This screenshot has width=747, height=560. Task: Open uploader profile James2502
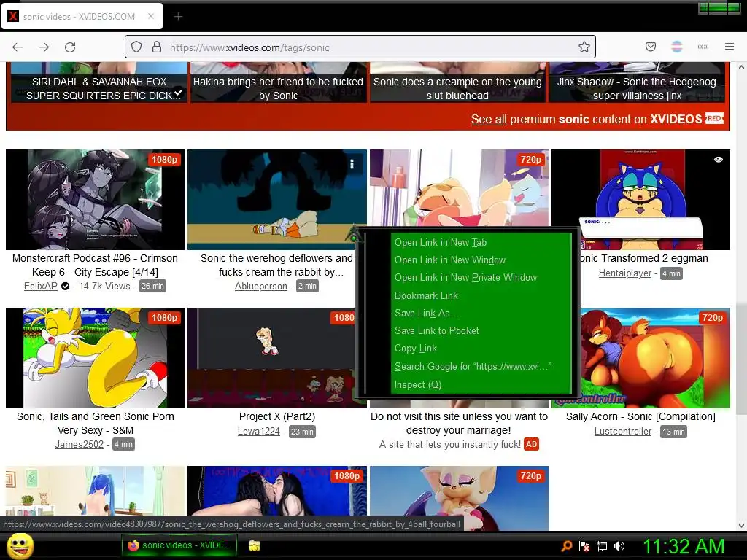click(x=79, y=444)
